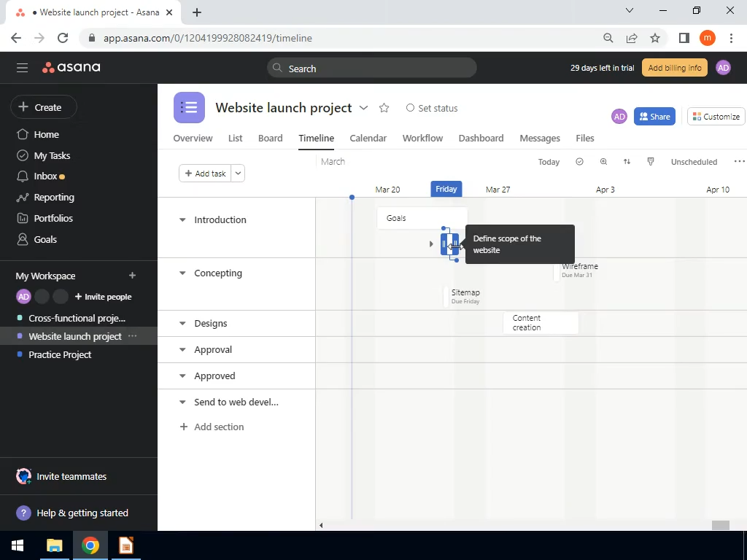The width and height of the screenshot is (747, 560).
Task: Collapse the Introduction section
Action: coord(182,220)
